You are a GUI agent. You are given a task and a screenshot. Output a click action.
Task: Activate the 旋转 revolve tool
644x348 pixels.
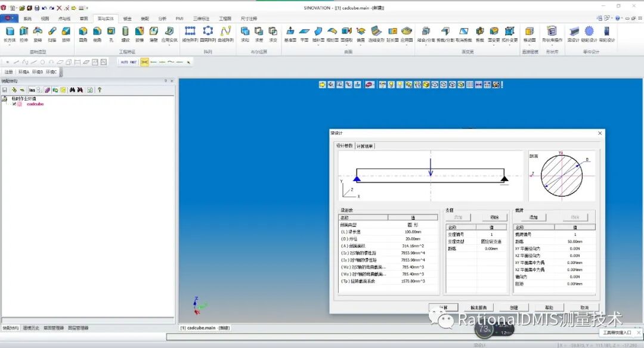click(38, 33)
